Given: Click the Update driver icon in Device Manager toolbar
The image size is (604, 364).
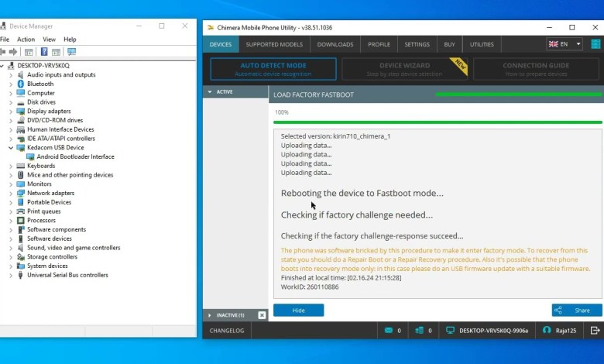Looking at the screenshot, I should click(57, 52).
